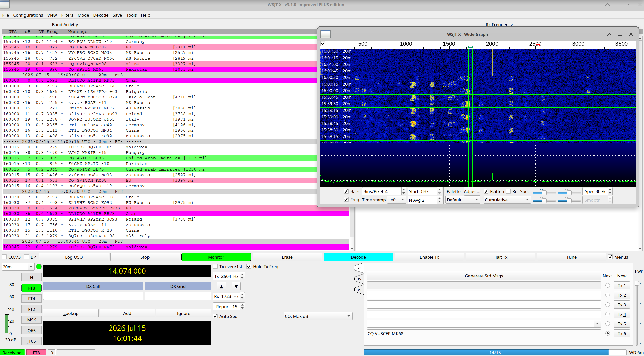Screen dimensions: 644x356
Task: Select the CQ UA3RCW LO02 decode row
Action: click(x=160, y=47)
